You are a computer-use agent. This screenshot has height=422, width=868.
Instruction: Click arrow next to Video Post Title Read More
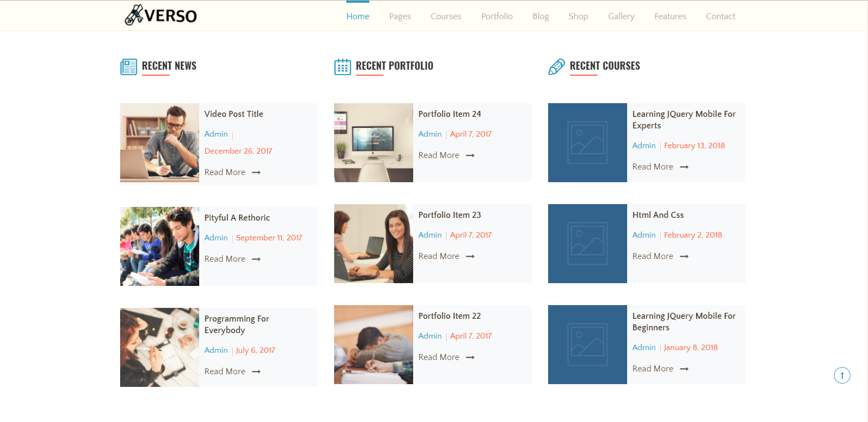[256, 172]
